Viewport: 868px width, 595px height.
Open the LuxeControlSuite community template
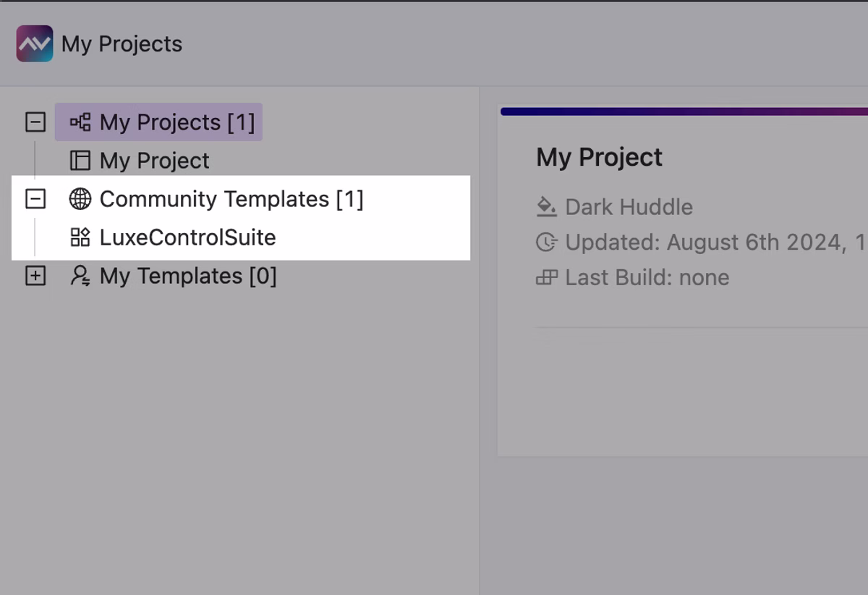[x=188, y=237]
